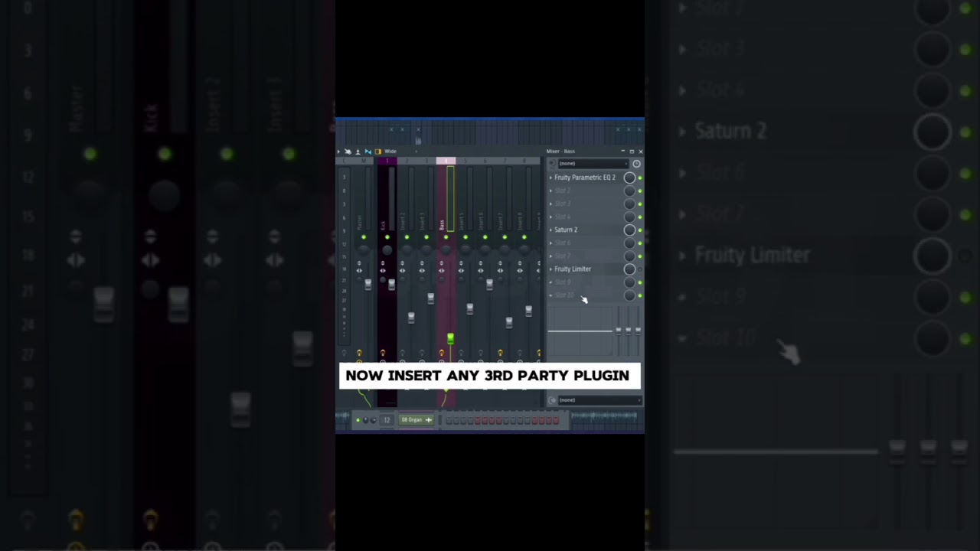980x551 pixels.
Task: Click the 08 Organ channel button
Action: (416, 419)
